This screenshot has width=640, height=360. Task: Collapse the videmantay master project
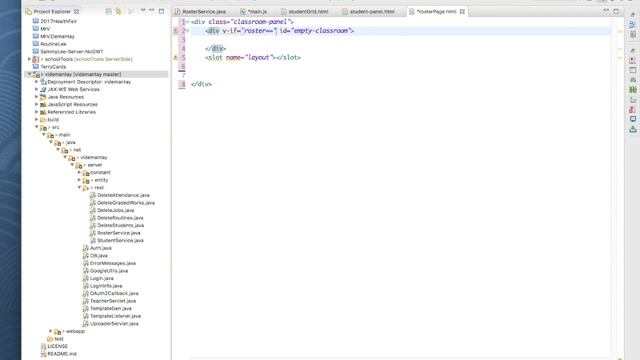tap(29, 74)
